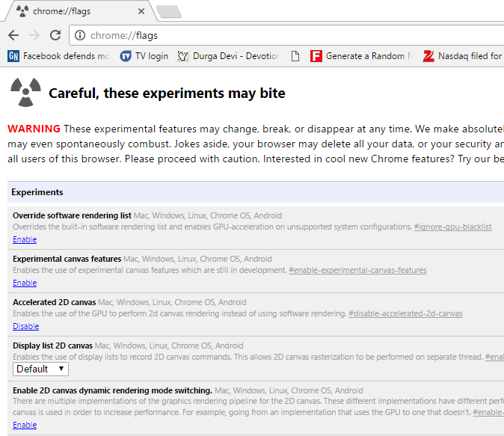
Task: Click the browser Back arrow button
Action: [13, 35]
